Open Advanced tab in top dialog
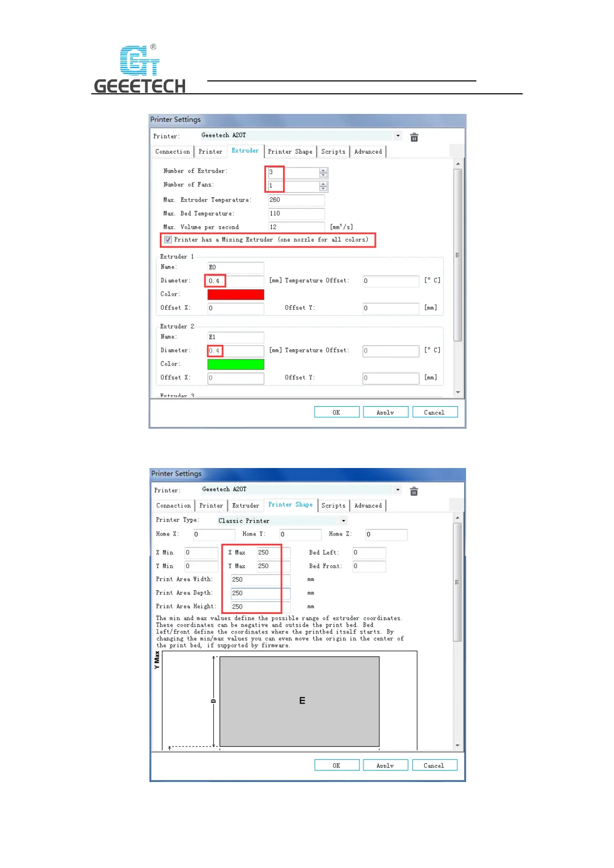614x868 pixels. coord(368,152)
